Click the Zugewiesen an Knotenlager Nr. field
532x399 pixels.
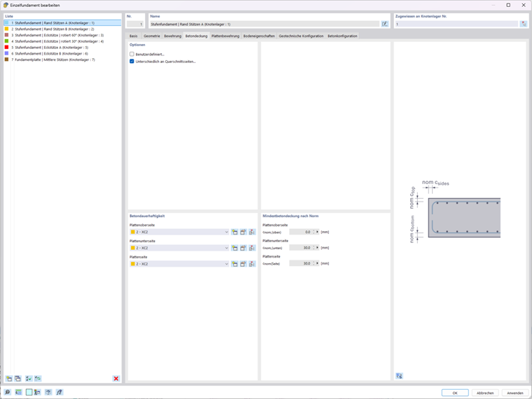(456, 24)
